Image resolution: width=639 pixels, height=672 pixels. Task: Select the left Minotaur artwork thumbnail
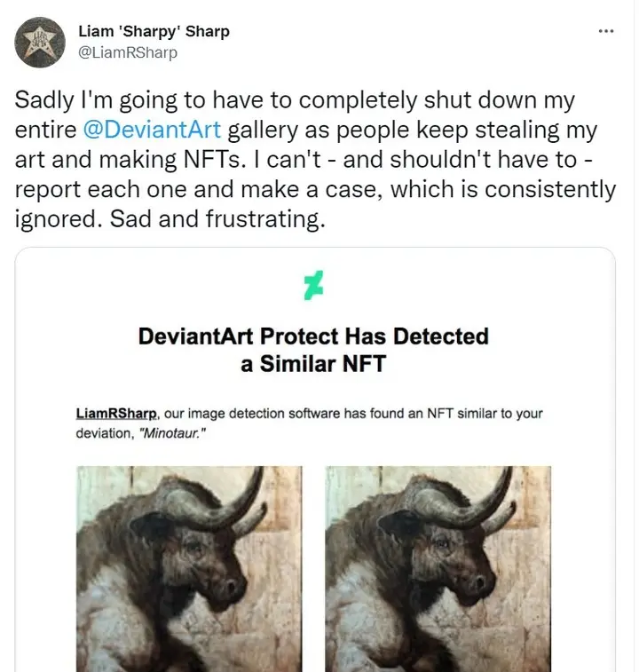(189, 568)
